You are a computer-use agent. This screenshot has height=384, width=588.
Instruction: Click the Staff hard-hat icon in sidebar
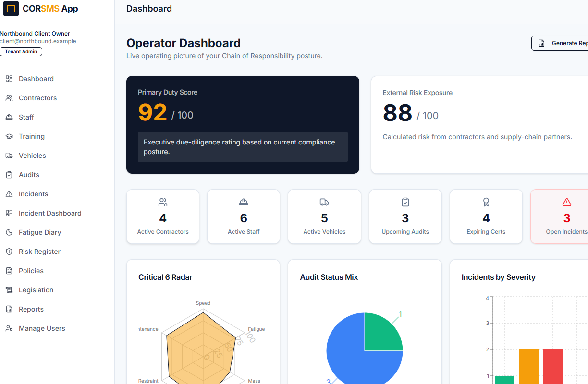coord(9,117)
